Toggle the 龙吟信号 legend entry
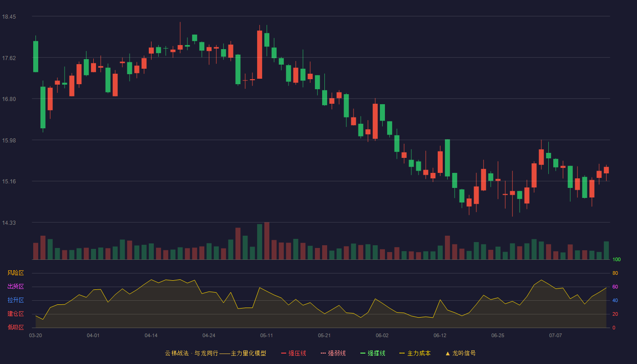The image size is (637, 364). [x=460, y=353]
